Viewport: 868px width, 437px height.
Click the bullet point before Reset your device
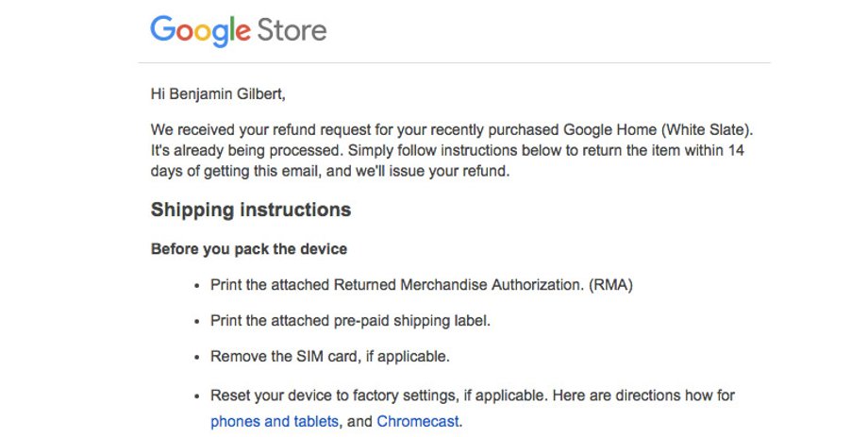[x=196, y=397]
